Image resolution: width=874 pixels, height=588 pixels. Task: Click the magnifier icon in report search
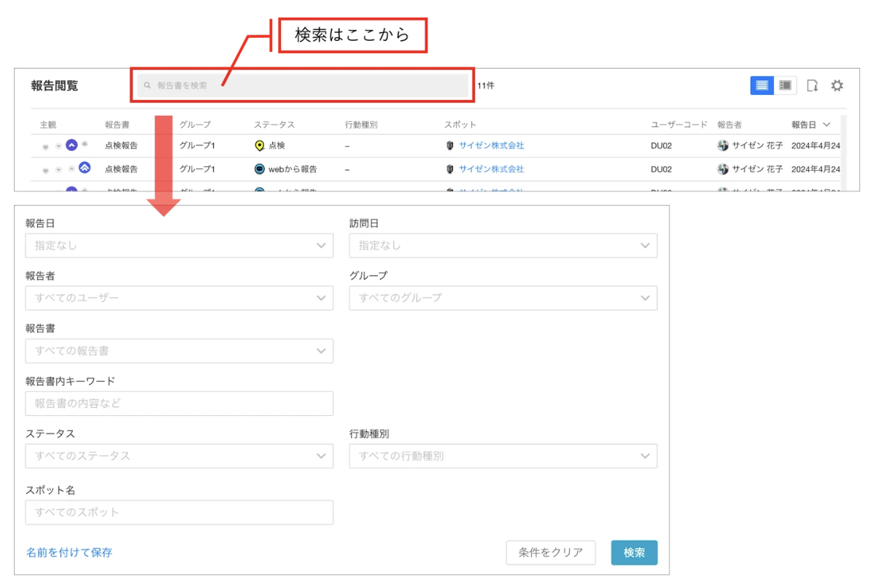click(x=147, y=85)
